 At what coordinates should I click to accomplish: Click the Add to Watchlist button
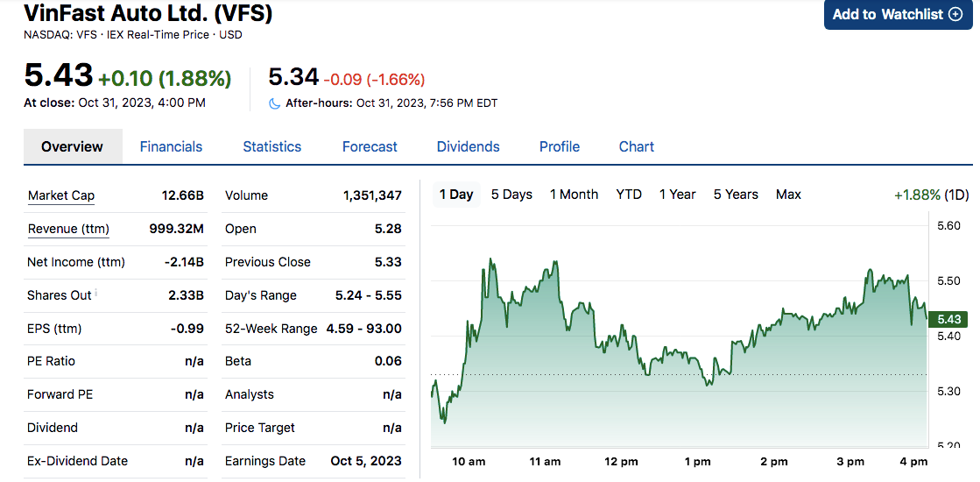pos(898,15)
